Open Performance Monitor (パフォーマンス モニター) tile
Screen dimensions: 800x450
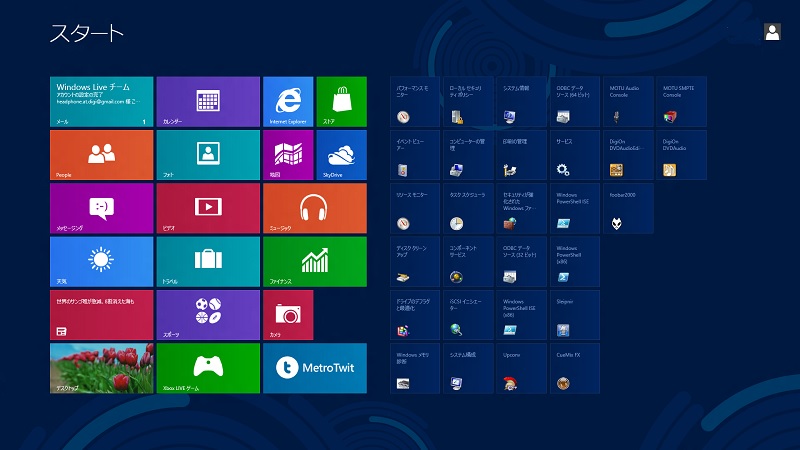415,102
